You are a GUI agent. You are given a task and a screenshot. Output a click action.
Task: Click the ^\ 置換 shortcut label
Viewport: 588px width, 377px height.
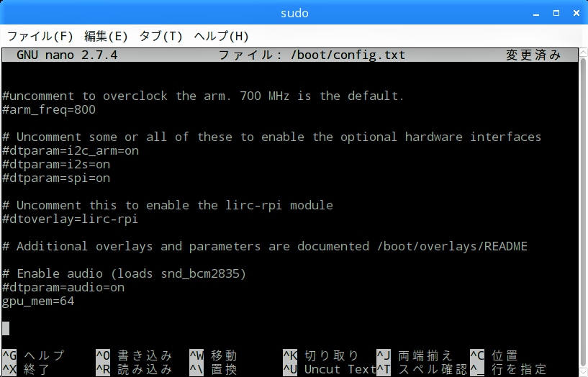coord(213,369)
